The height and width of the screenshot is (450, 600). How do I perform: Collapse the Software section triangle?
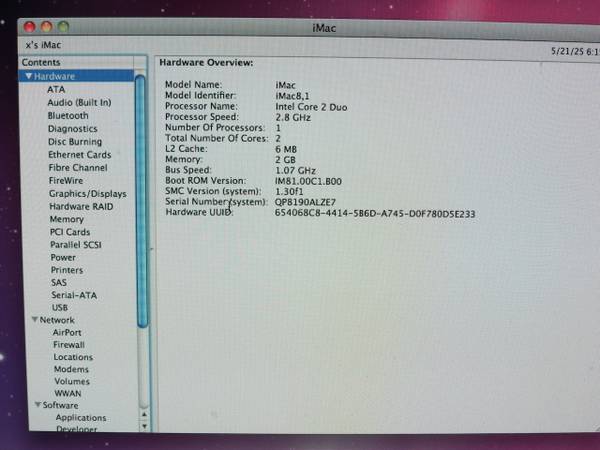tap(37, 405)
